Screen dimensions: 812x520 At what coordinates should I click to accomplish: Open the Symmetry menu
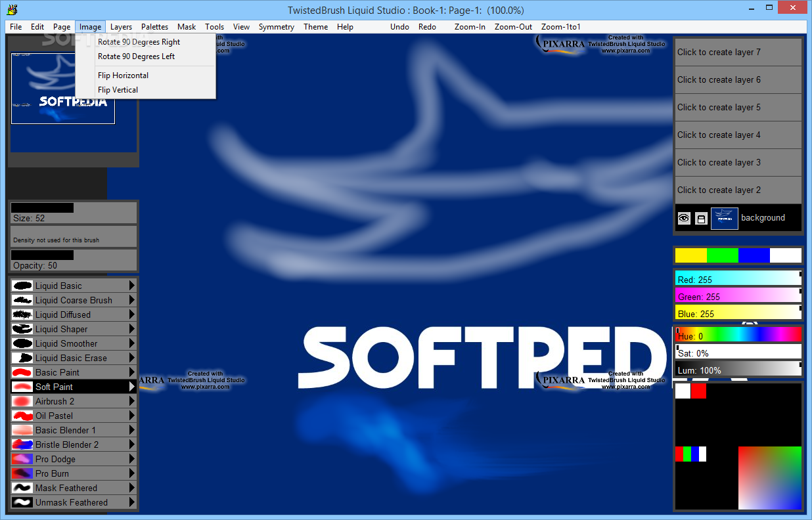point(277,27)
